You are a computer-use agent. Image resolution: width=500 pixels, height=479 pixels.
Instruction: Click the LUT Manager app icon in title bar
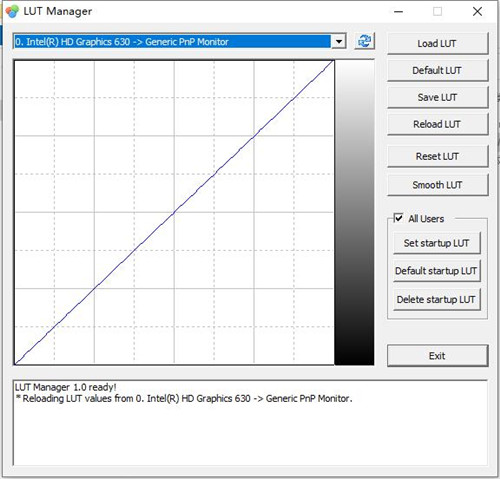point(12,11)
